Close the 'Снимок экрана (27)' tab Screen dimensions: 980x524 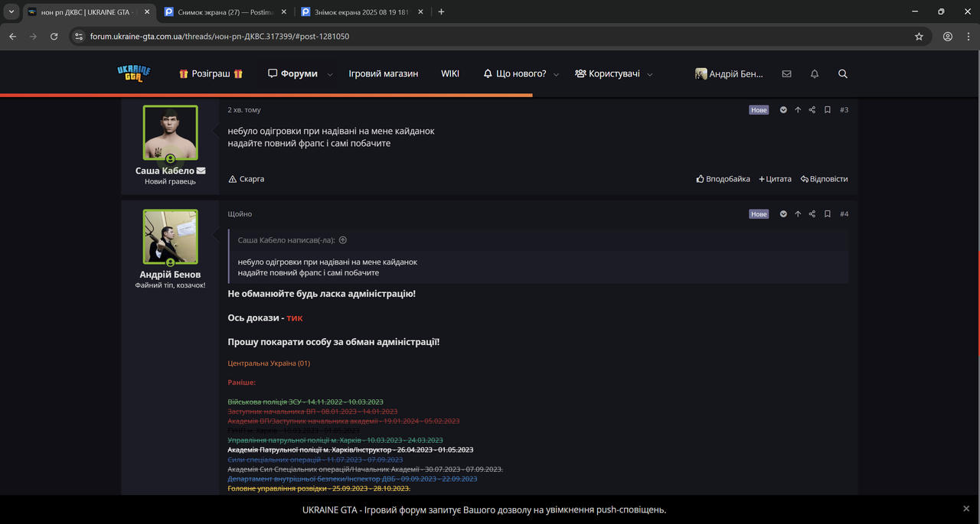pos(284,12)
